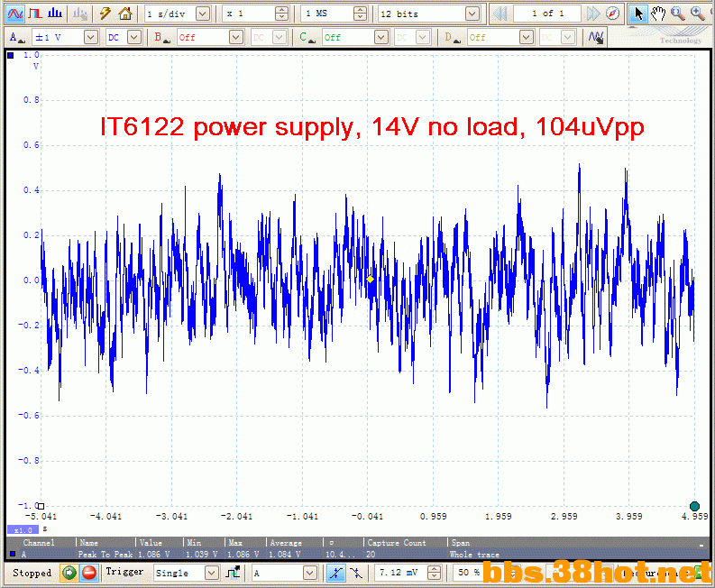The width and height of the screenshot is (715, 588).
Task: Select the normal pointer tool
Action: tap(638, 14)
